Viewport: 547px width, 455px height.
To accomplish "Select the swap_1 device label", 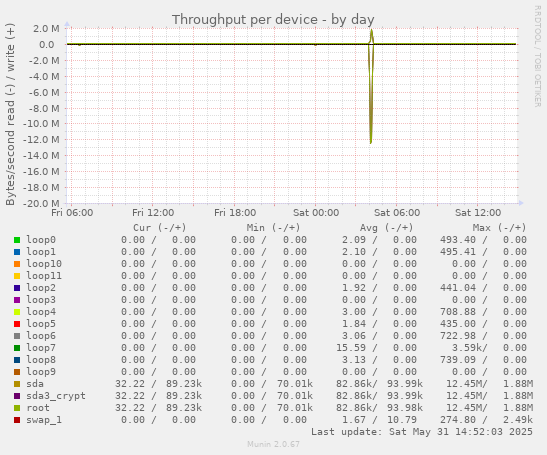I will tap(44, 420).
